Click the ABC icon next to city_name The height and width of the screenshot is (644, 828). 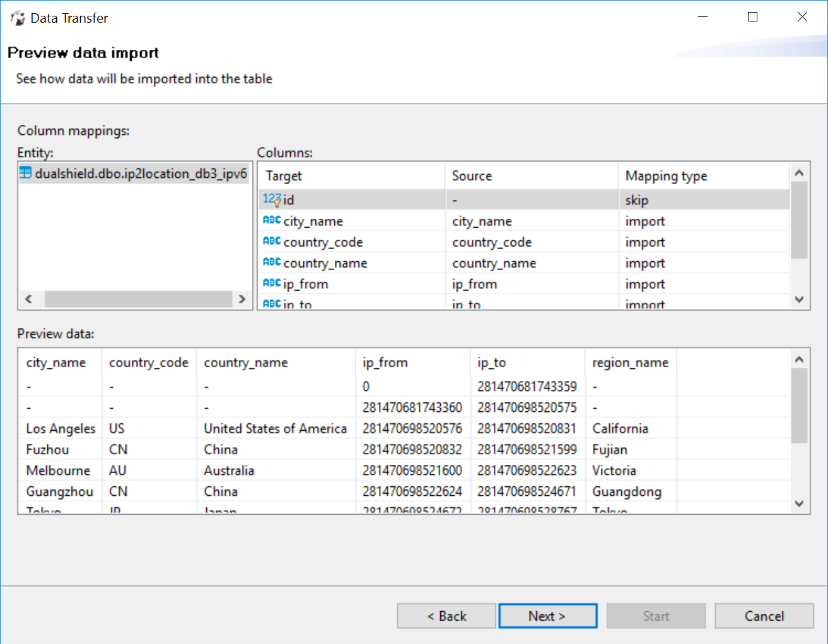click(272, 221)
